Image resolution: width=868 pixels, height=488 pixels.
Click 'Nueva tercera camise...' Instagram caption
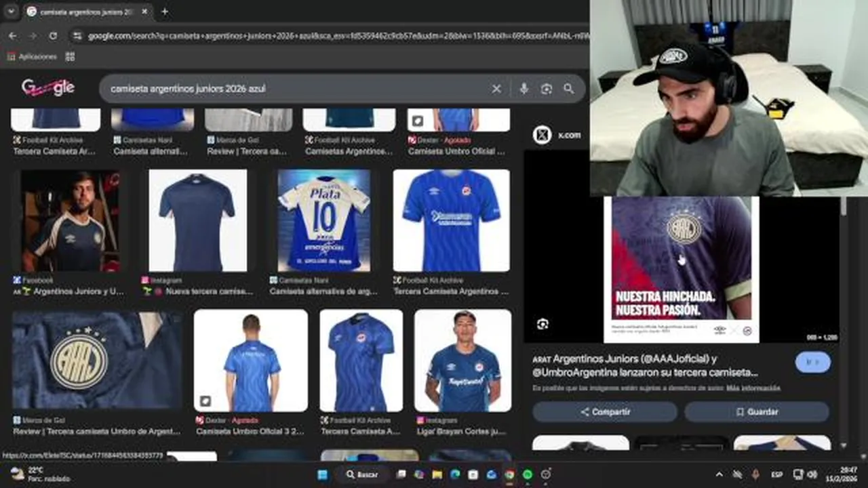(x=197, y=291)
